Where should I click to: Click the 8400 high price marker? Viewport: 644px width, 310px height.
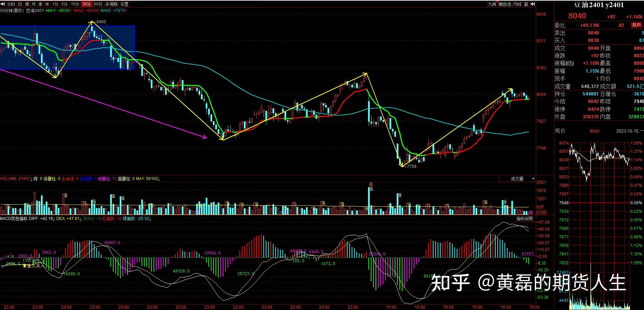click(101, 22)
